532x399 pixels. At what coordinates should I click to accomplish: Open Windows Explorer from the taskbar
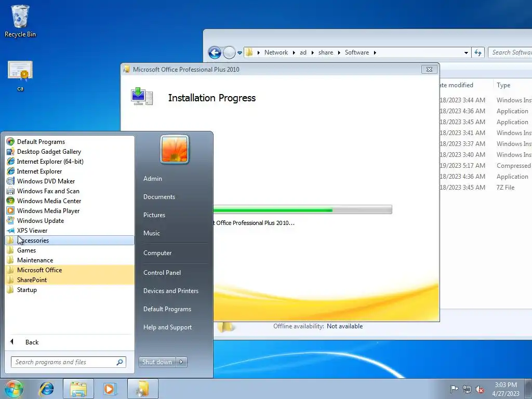[x=78, y=389]
